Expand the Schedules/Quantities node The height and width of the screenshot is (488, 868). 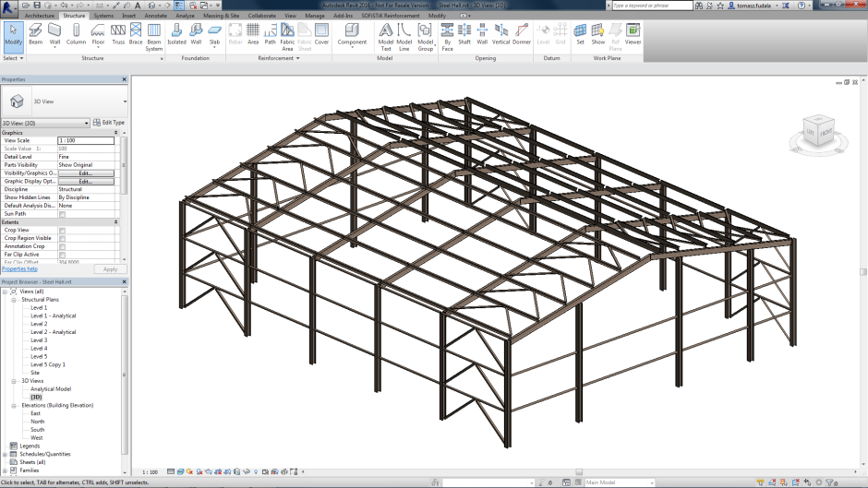click(x=6, y=454)
